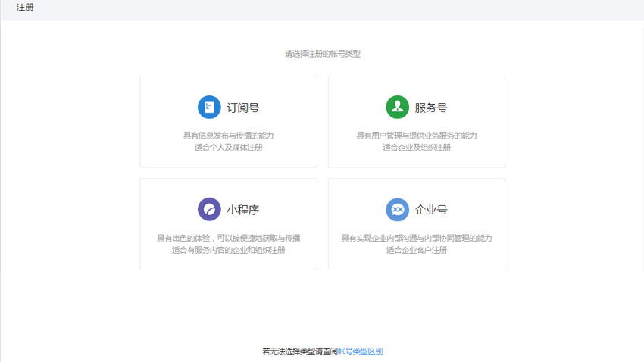Click the green 服务号 person icon
This screenshot has width=644, height=362.
pos(397,108)
